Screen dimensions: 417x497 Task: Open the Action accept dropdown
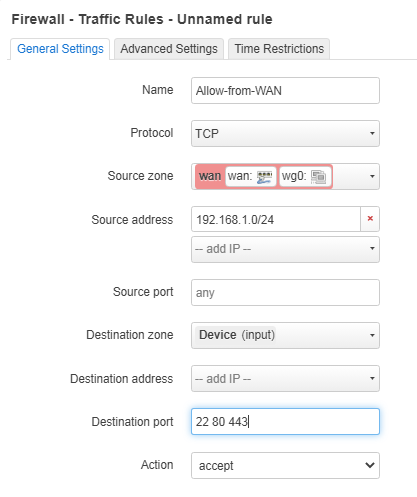[x=285, y=465]
